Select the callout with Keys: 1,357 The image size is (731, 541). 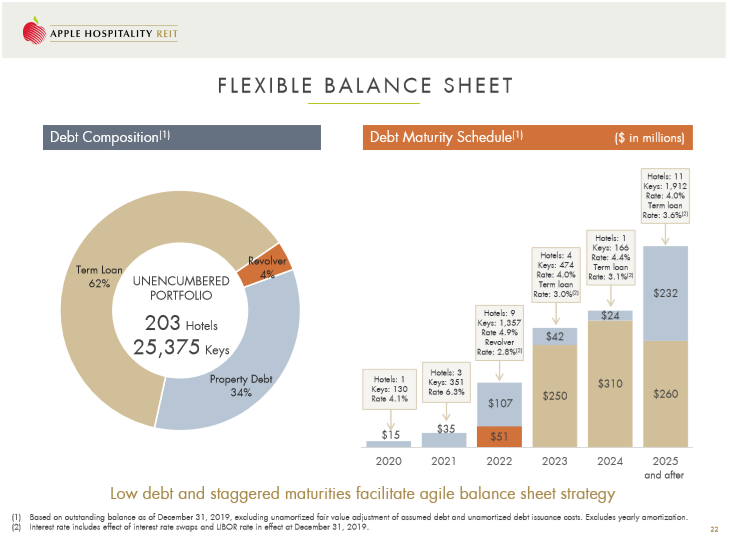pyautogui.click(x=498, y=331)
